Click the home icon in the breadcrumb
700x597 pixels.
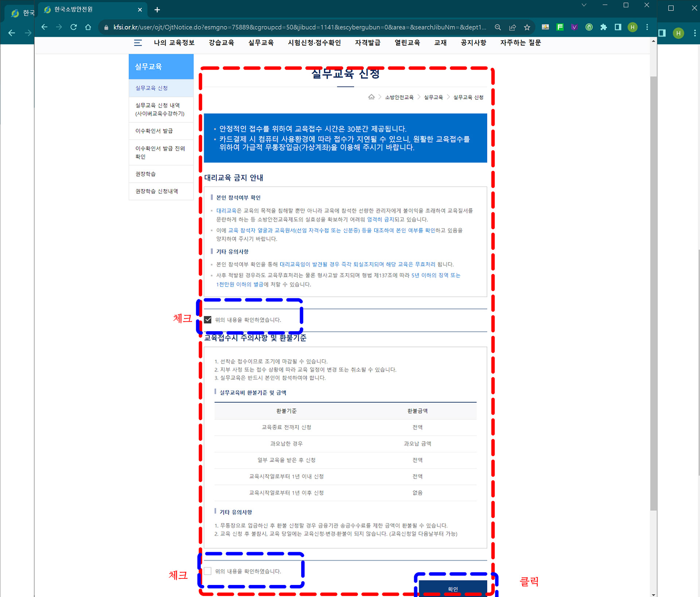tap(371, 97)
